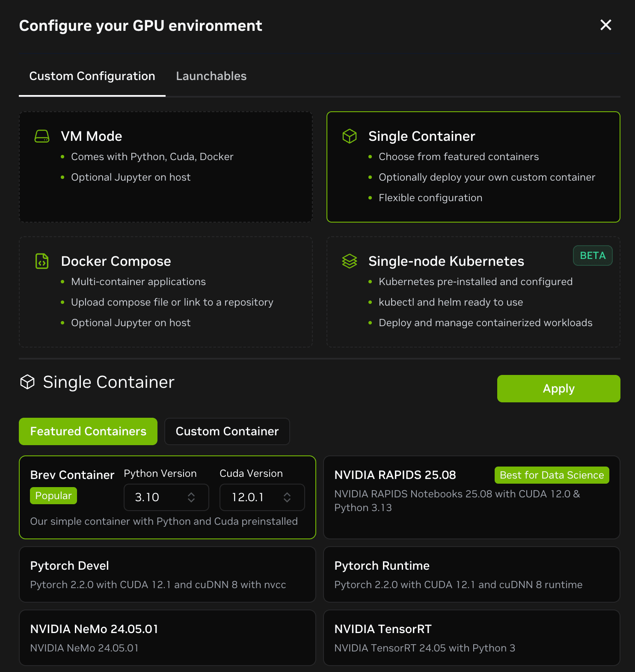Click the Popular badge on Brev Container
The height and width of the screenshot is (672, 635).
pos(53,496)
